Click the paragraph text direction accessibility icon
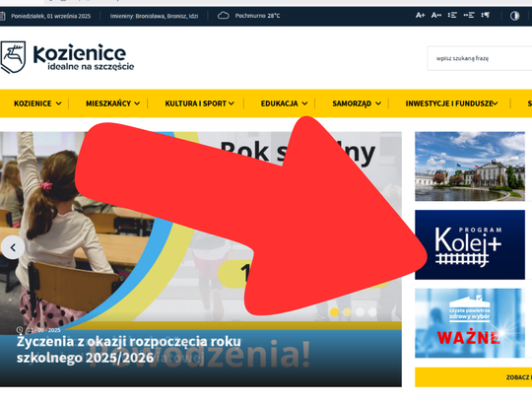This screenshot has height=401, width=532. [x=485, y=15]
